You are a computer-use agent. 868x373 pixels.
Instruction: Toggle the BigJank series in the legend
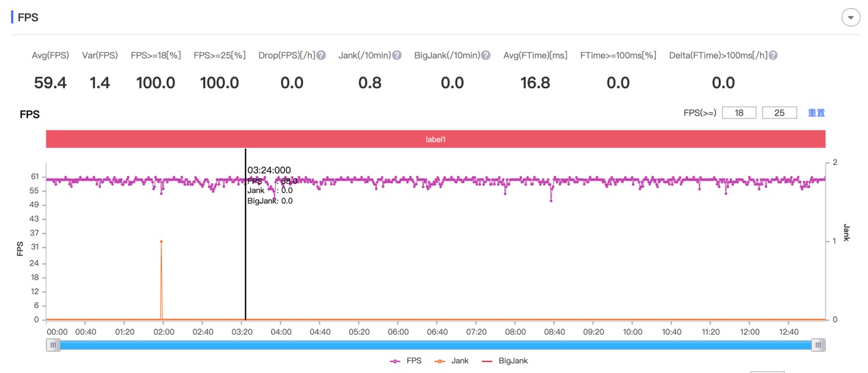(505, 361)
